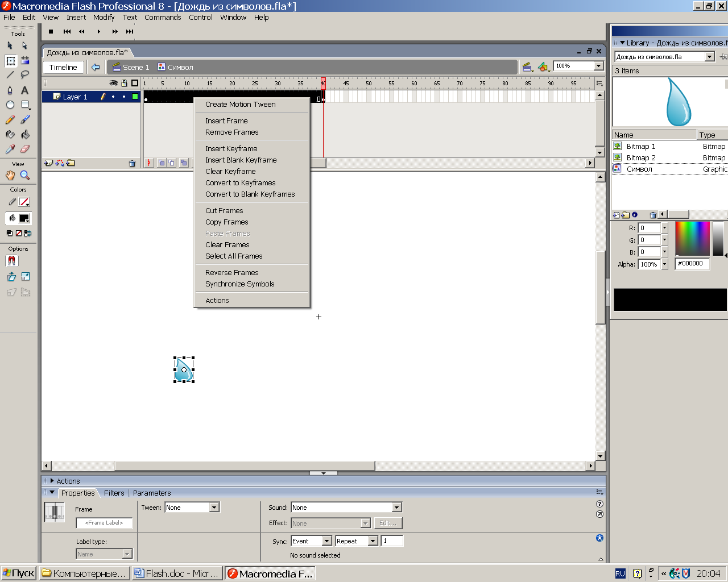Click Scene 1 in edit bar
The height and width of the screenshot is (582, 728).
(131, 67)
